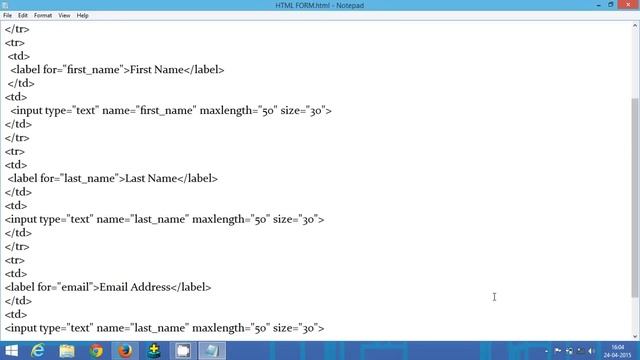Open Google Chrome from the taskbar

pos(96,351)
